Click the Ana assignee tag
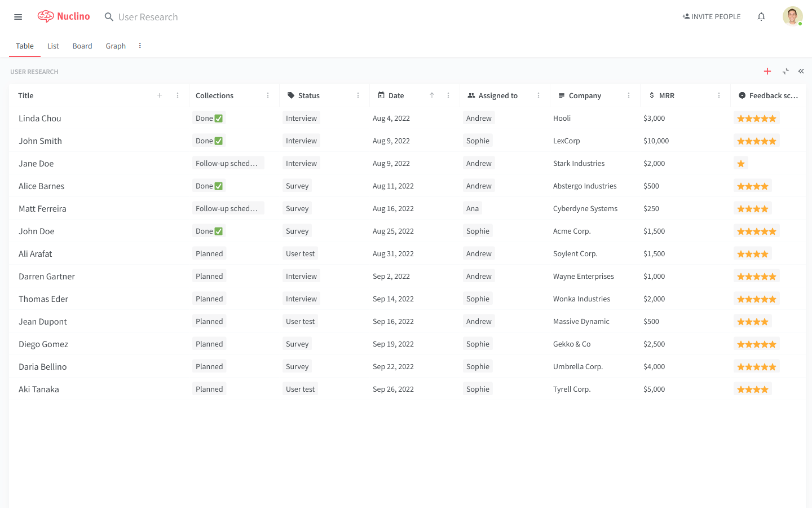This screenshot has width=812, height=508. [x=473, y=209]
